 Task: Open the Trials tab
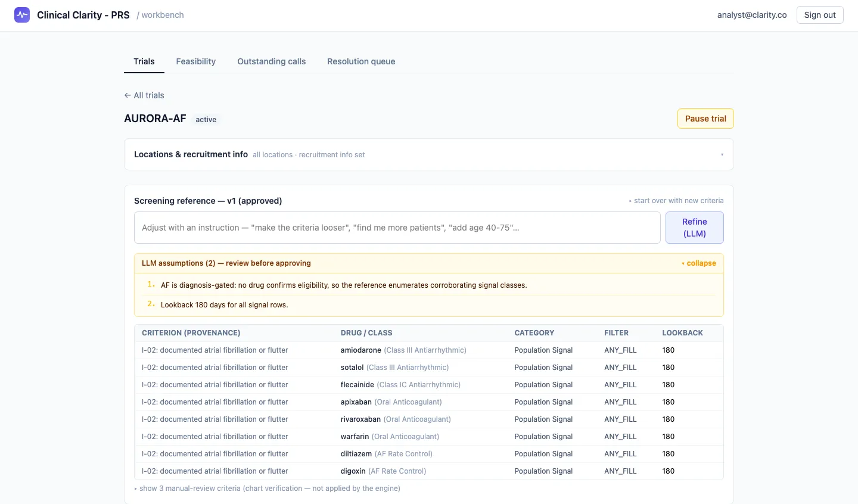point(144,61)
